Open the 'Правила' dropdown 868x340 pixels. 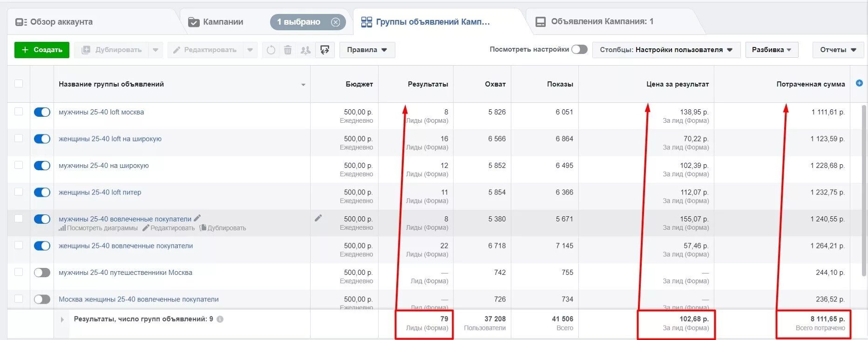click(367, 50)
